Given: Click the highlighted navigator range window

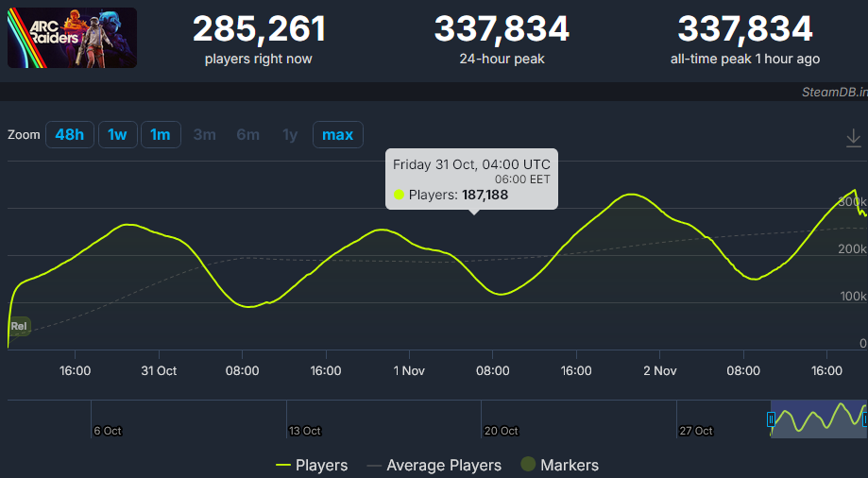Looking at the screenshot, I should (x=818, y=419).
